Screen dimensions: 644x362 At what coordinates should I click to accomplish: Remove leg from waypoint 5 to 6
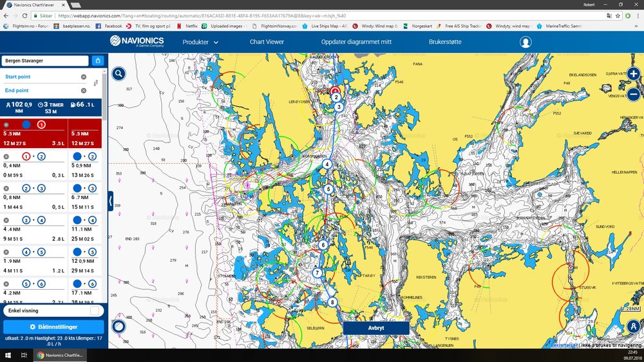pos(6,284)
